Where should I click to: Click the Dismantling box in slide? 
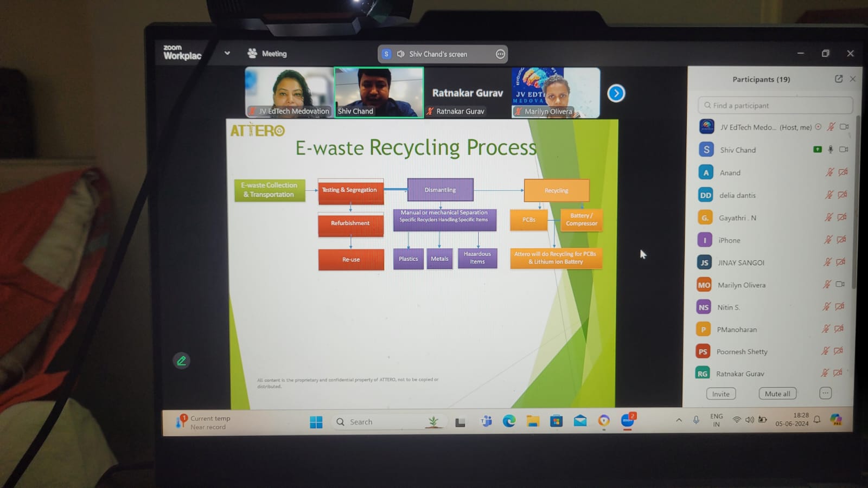440,190
